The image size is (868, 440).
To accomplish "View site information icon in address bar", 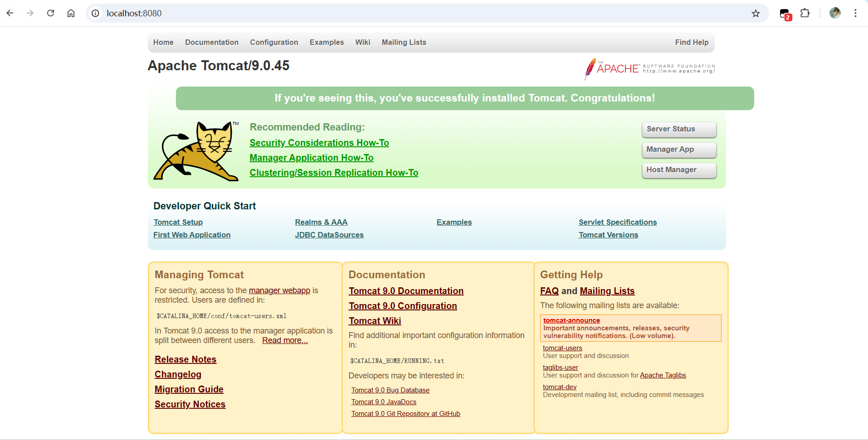I will point(95,13).
